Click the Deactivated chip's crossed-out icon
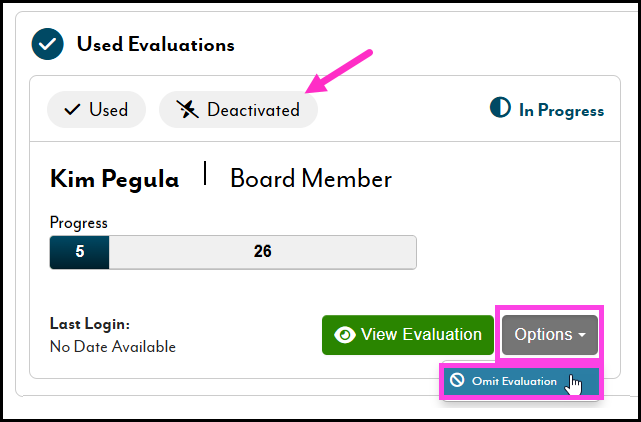This screenshot has width=641, height=422. (186, 110)
